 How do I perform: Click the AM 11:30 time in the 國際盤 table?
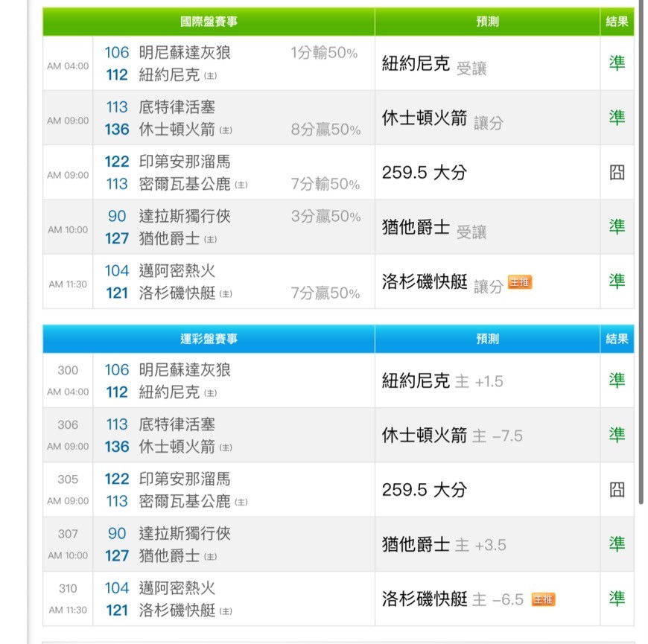point(68,284)
